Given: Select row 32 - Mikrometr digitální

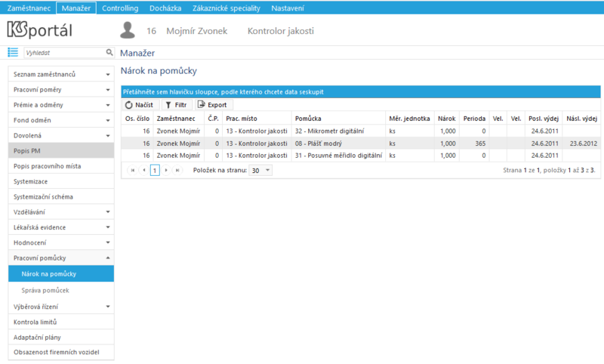Looking at the screenshot, I should (x=361, y=131).
